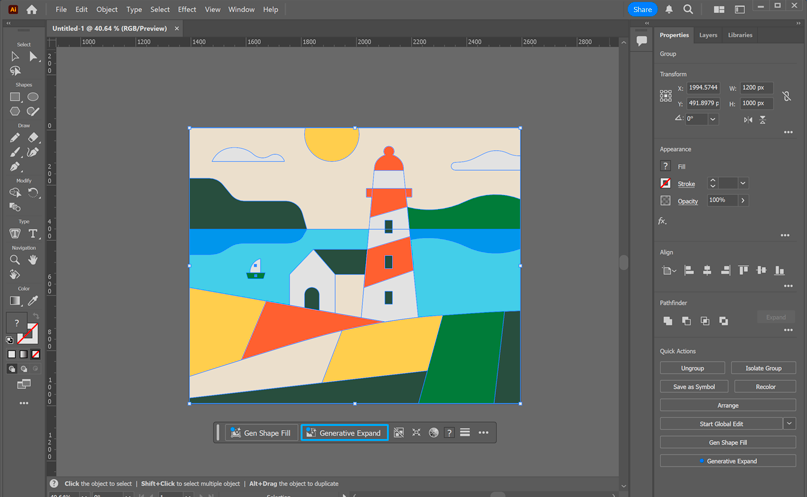Toggle constrain width and height proportions
The width and height of the screenshot is (807, 497).
tap(786, 96)
